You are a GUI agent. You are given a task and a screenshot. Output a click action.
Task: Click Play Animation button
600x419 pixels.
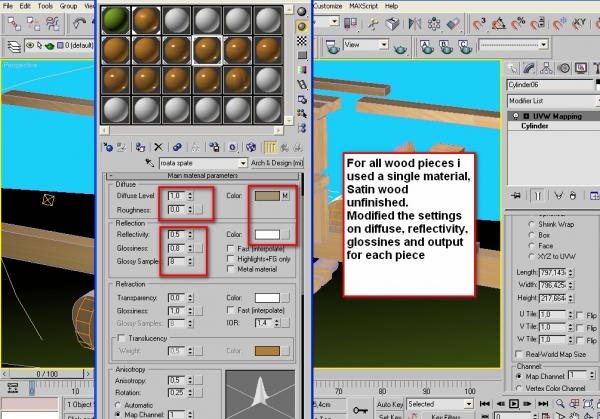pos(514,404)
